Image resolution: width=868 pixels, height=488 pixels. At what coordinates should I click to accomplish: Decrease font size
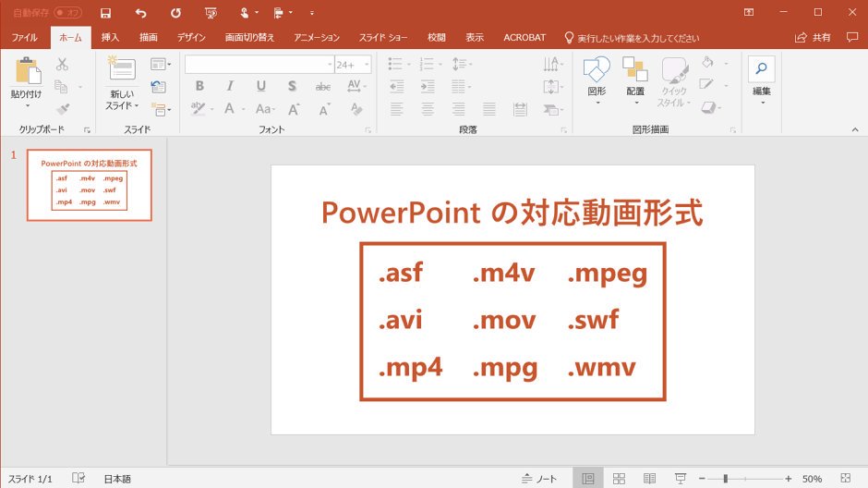click(325, 109)
